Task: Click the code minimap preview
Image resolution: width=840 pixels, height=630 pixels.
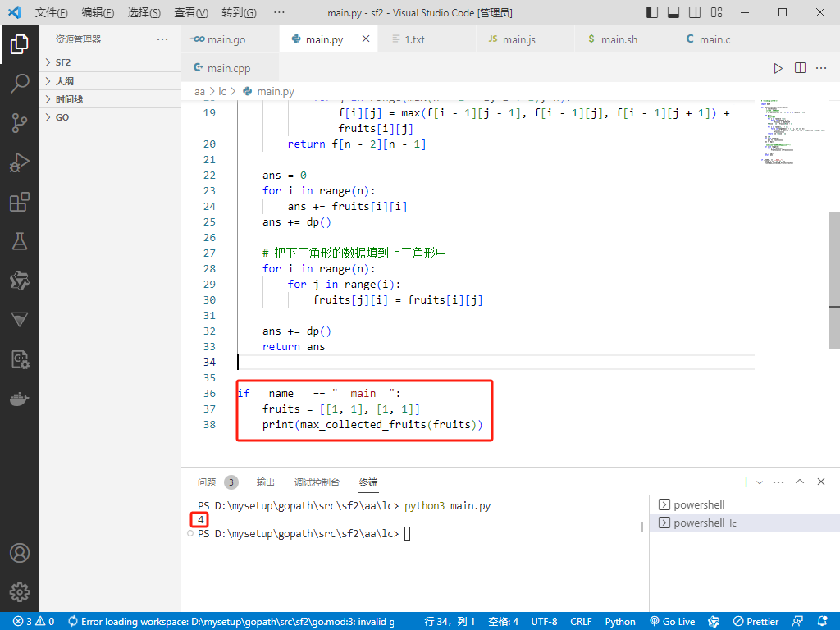Action: 793,132
